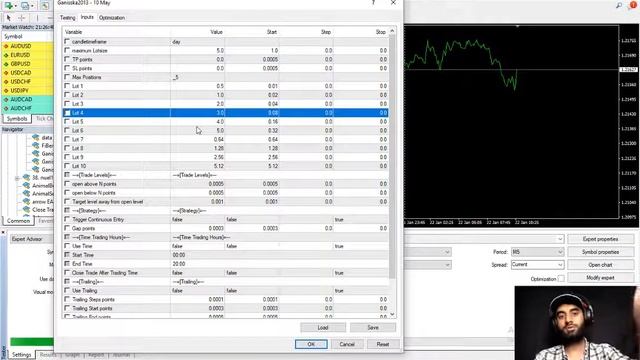Click the inputs list scroll-down arrow

392,314
